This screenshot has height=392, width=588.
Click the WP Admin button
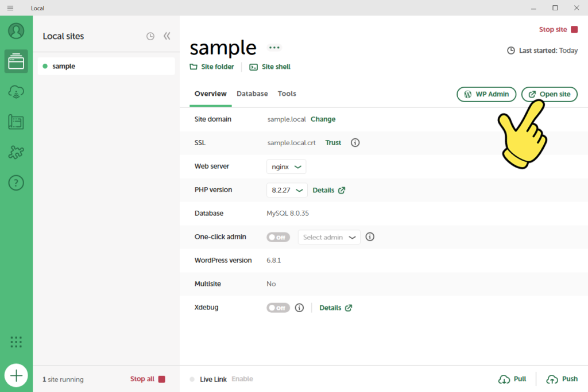(486, 94)
